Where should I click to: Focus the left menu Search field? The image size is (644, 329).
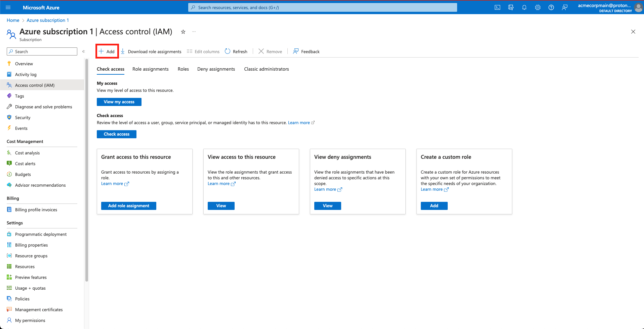42,51
